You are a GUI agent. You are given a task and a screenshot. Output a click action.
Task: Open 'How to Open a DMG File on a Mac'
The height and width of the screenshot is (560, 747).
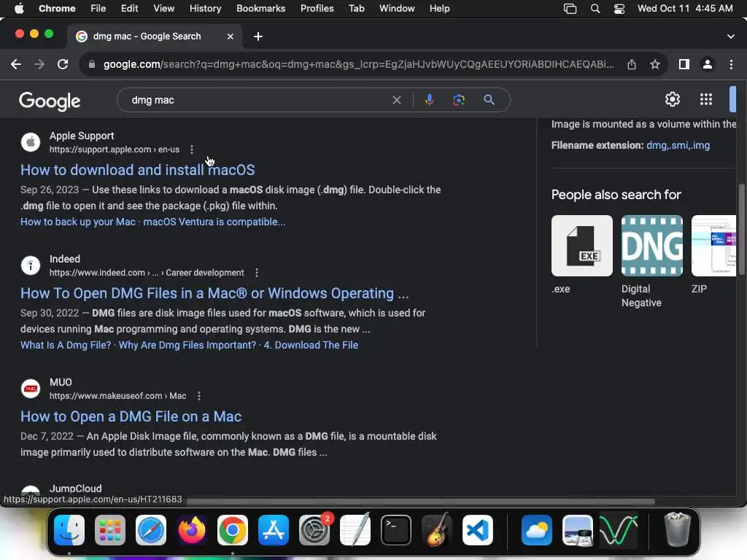pyautogui.click(x=131, y=416)
